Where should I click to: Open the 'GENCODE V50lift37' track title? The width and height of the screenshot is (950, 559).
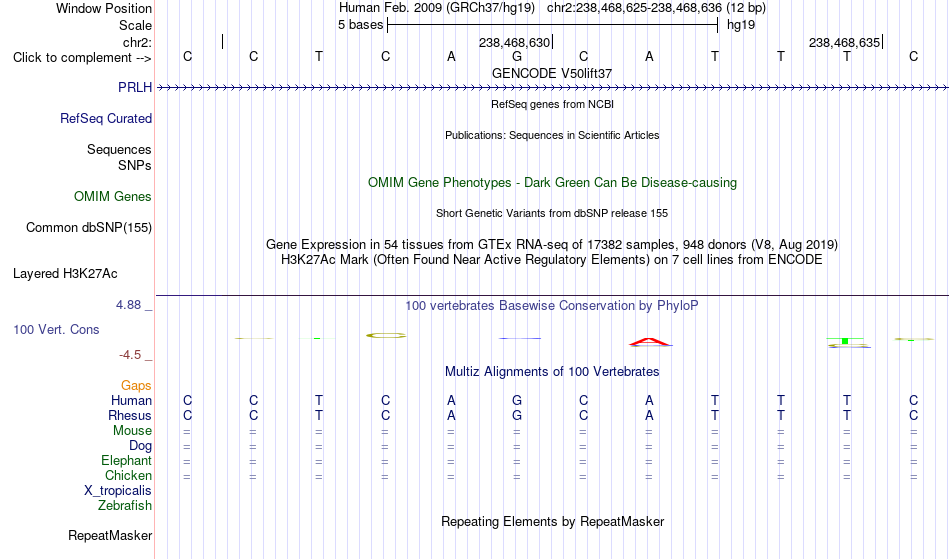coord(552,73)
